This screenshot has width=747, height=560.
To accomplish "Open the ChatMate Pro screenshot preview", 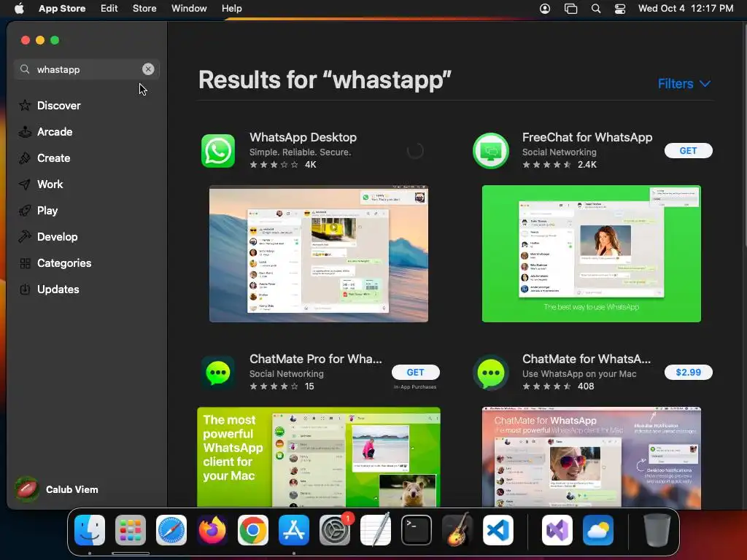I will 319,457.
